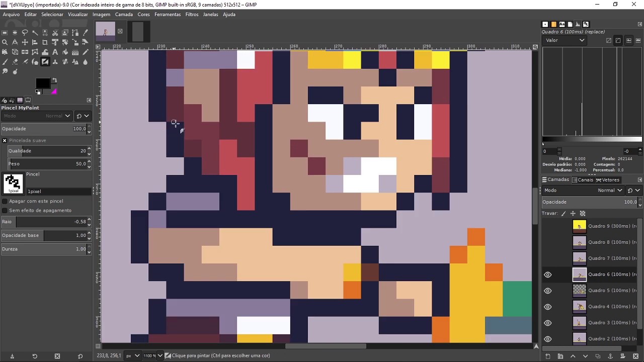Select the Clone stamp tool
The width and height of the screenshot is (644, 362).
click(x=55, y=62)
